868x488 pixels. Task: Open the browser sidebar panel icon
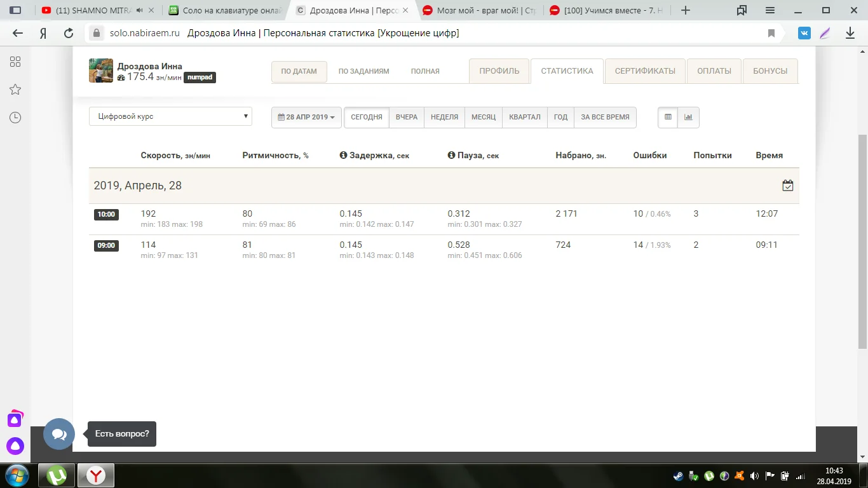click(x=15, y=10)
